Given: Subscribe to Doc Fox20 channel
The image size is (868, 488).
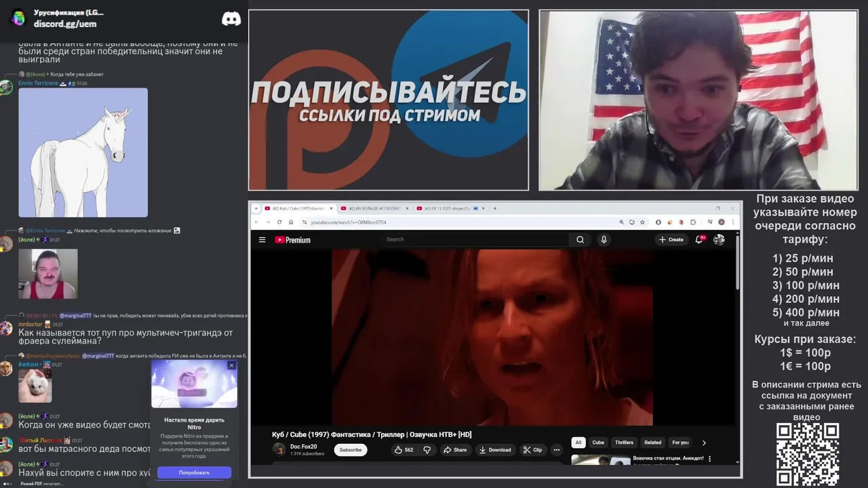Looking at the screenshot, I should click(351, 449).
